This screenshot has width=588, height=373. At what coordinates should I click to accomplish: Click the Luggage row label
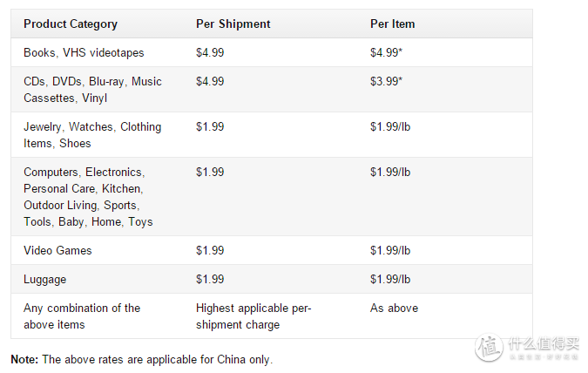pyautogui.click(x=44, y=279)
